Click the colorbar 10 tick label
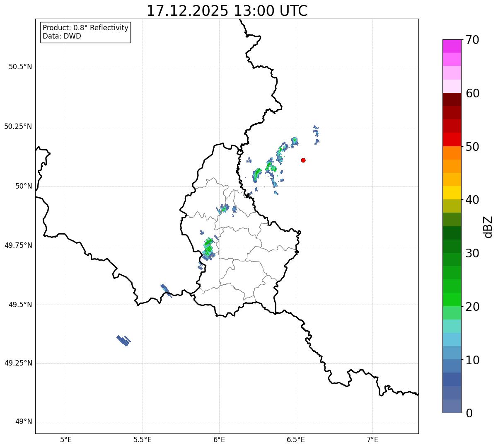498x448 pixels. coord(472,361)
